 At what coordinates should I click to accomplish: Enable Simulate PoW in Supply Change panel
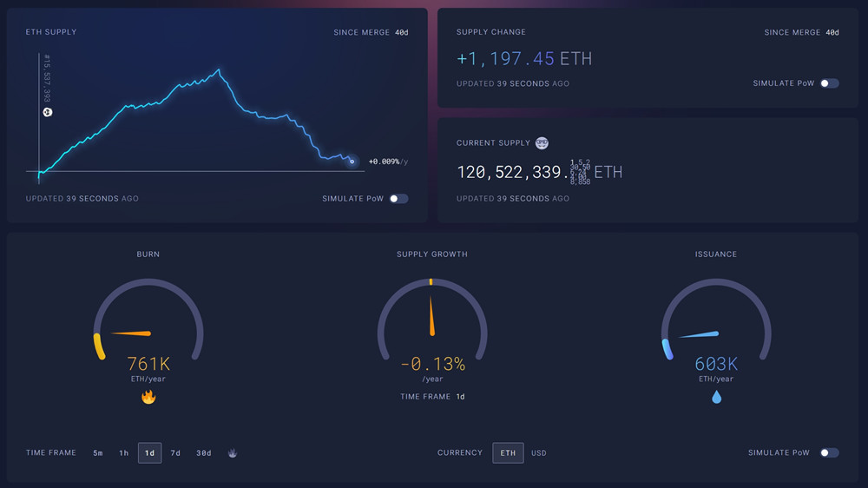pos(829,83)
